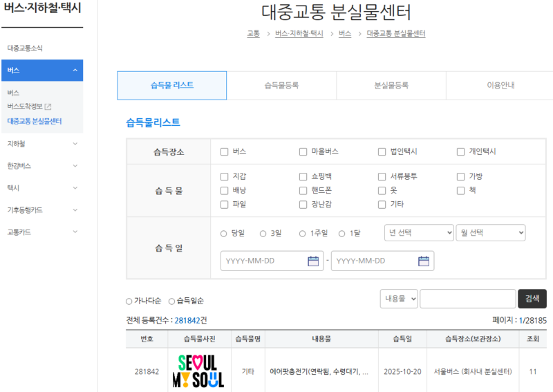Open the 년 선택 dropdown
The width and height of the screenshot is (553, 392).
(x=418, y=233)
